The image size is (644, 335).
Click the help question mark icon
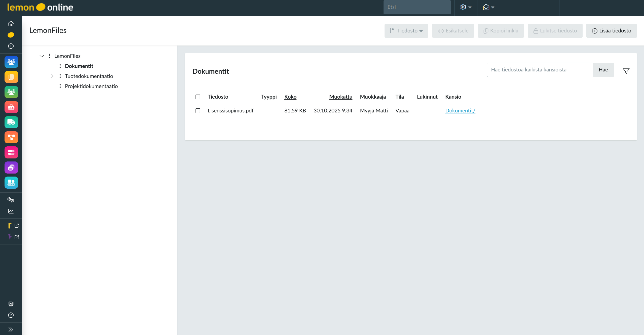[11, 315]
